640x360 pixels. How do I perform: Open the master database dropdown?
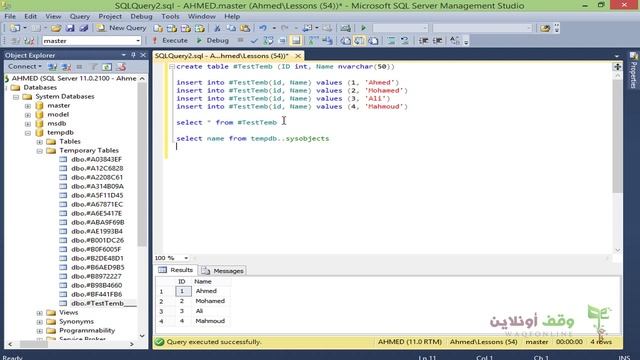[138, 41]
